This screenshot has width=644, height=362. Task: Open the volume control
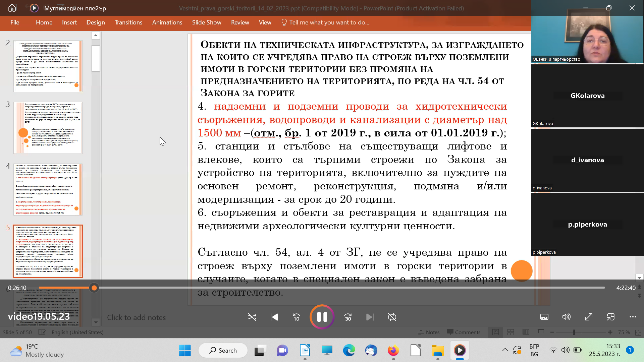point(566,317)
